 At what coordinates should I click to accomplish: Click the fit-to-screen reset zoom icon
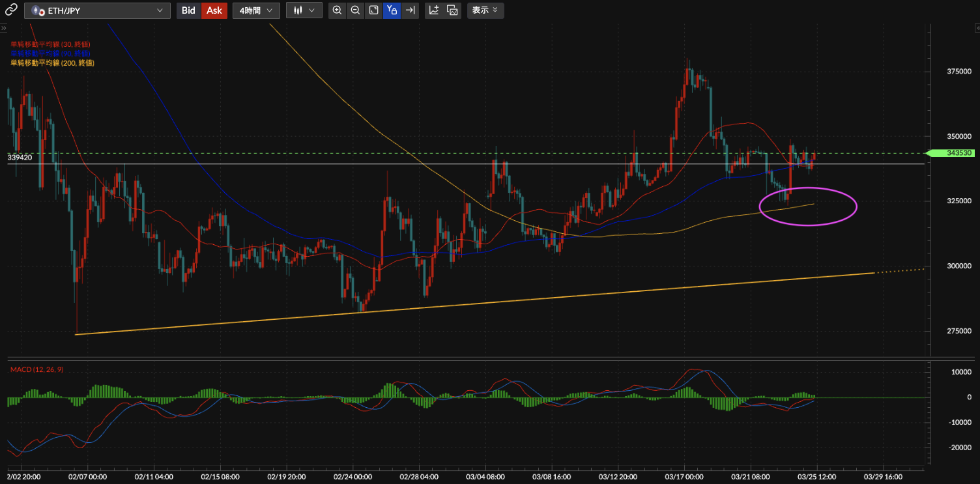point(373,10)
